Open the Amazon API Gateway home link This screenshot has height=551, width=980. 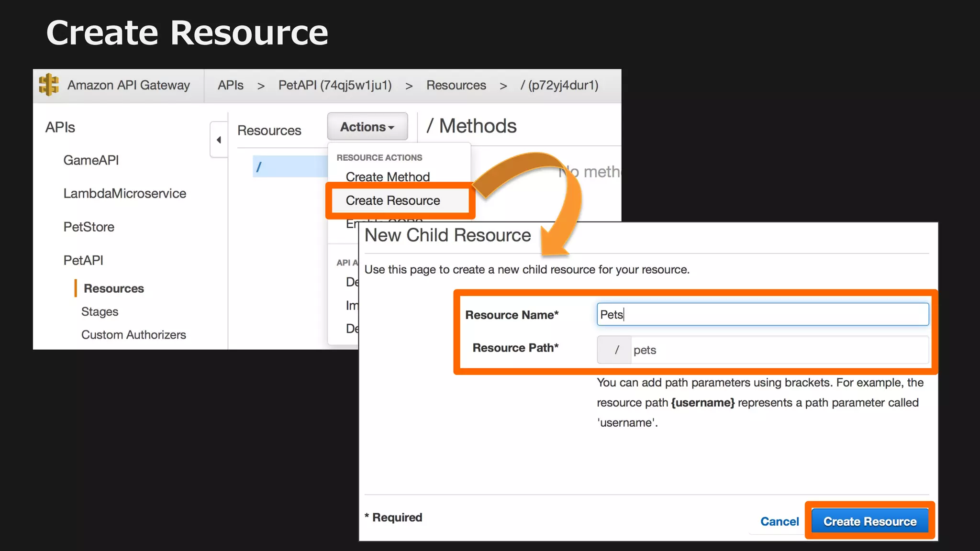click(128, 85)
